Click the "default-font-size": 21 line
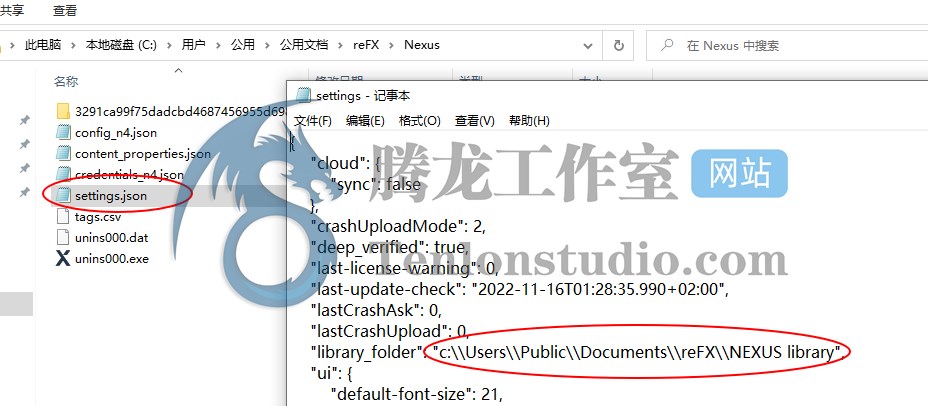Viewport: 928px width, 406px height. click(416, 394)
